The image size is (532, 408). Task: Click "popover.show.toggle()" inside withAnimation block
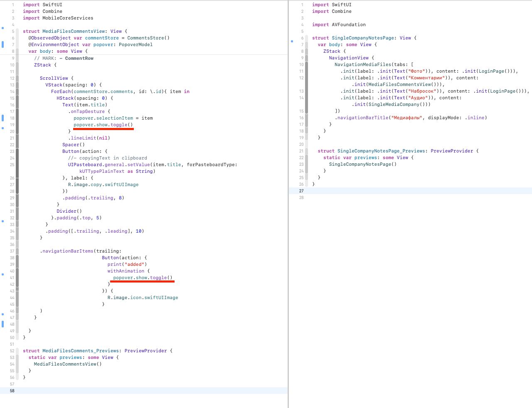tap(143, 278)
